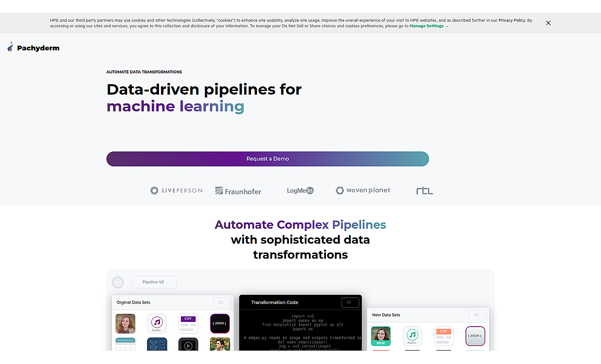Select woman photo in Original Data Sets

pos(125,324)
